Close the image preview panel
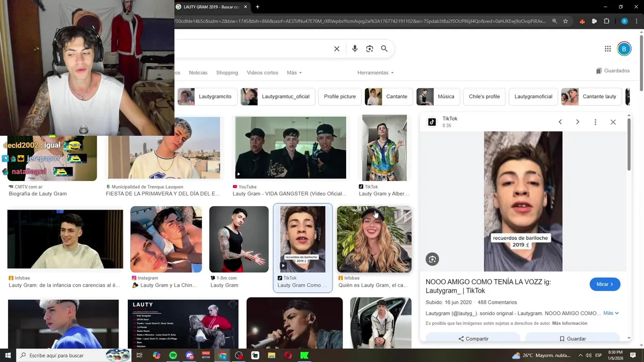The width and height of the screenshot is (644, 362). pos(613,122)
